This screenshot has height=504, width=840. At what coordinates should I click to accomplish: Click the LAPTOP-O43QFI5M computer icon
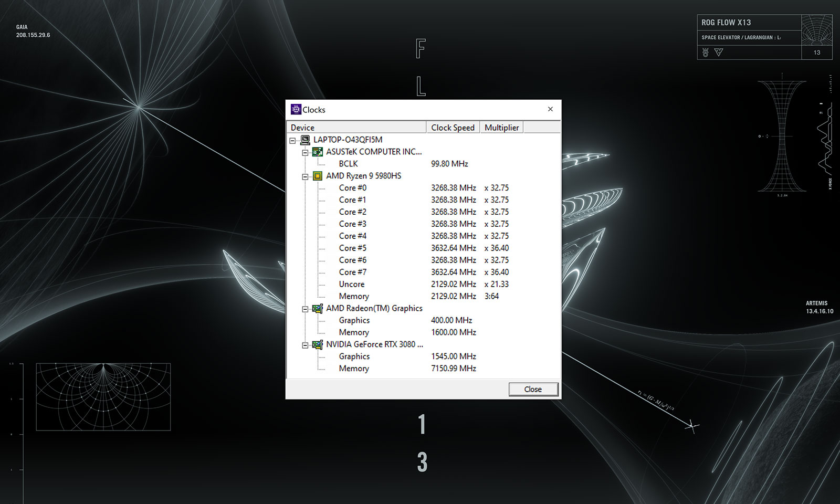[305, 140]
